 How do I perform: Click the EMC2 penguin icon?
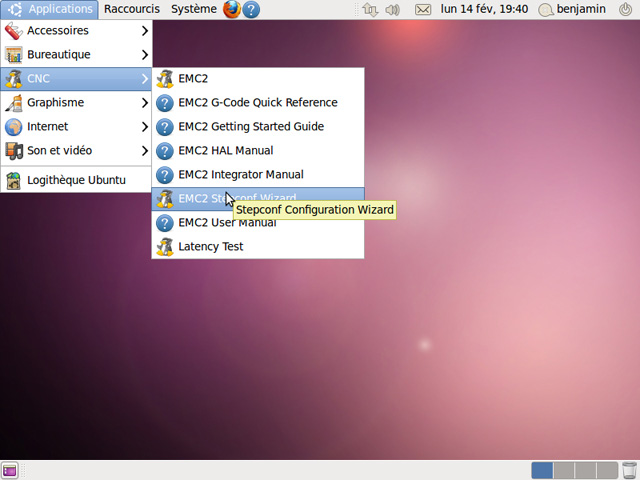pos(165,78)
